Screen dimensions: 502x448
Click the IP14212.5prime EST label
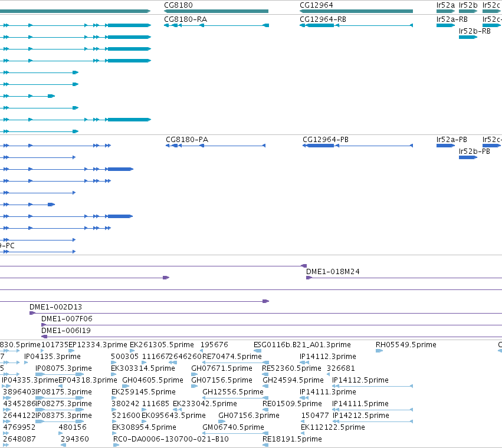click(361, 416)
